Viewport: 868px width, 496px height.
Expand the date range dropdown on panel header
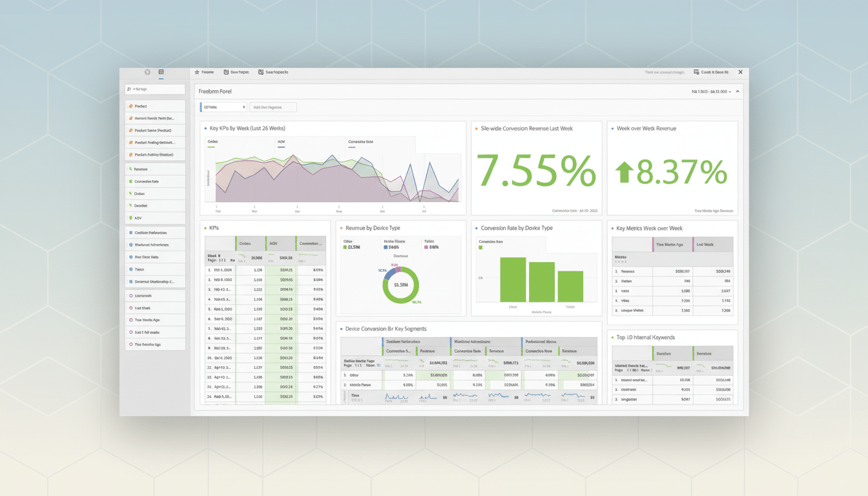point(730,92)
